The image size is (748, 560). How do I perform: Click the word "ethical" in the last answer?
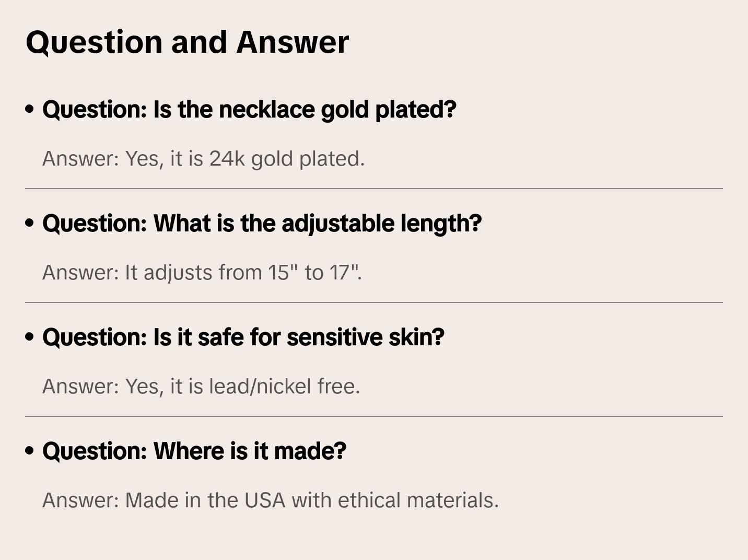pyautogui.click(x=369, y=500)
